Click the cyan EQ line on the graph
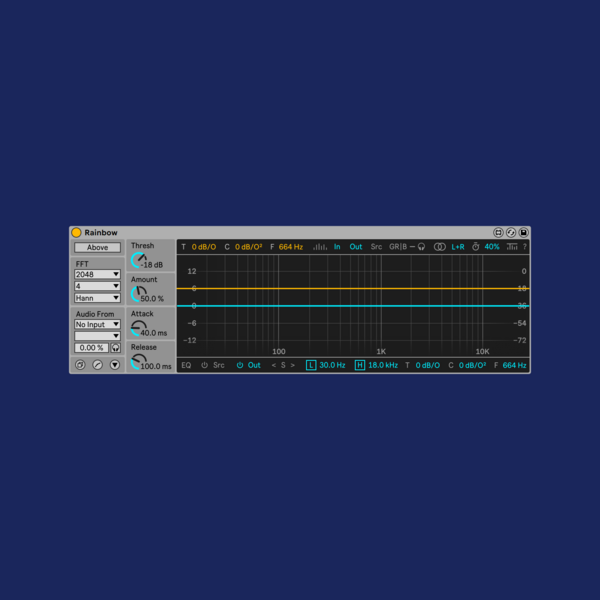The width and height of the screenshot is (600, 600). click(x=353, y=306)
